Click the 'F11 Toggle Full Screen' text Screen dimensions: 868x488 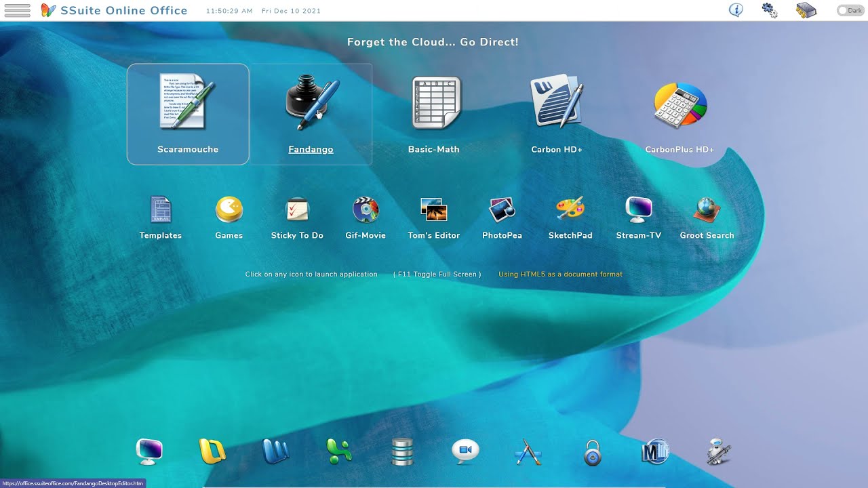pos(437,274)
